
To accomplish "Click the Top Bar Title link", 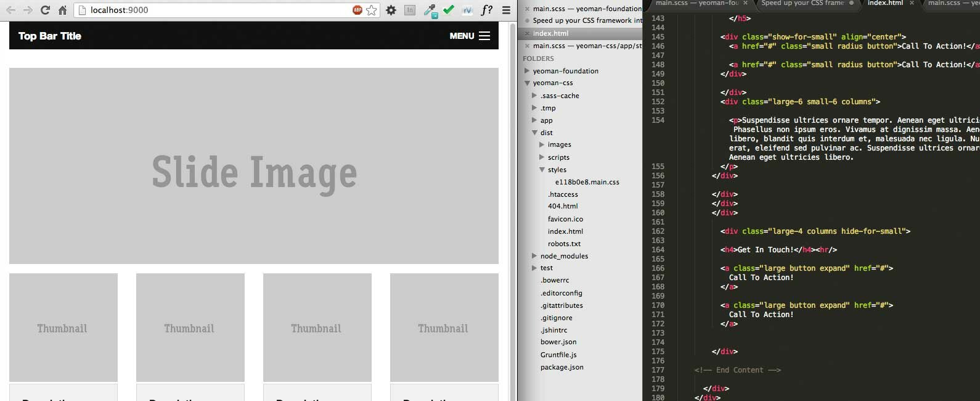I will (50, 36).
